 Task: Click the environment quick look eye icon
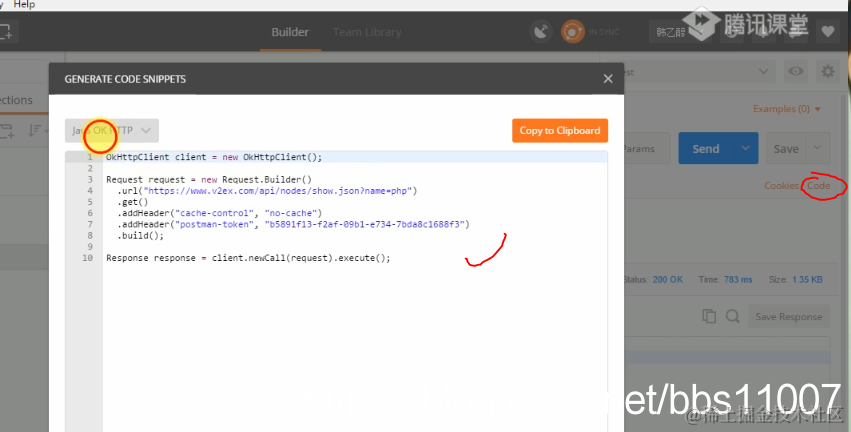click(x=796, y=72)
